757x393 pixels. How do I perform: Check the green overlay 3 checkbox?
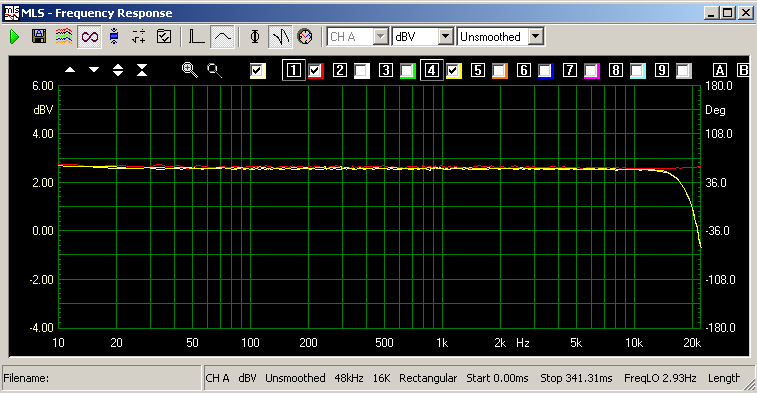click(x=407, y=71)
